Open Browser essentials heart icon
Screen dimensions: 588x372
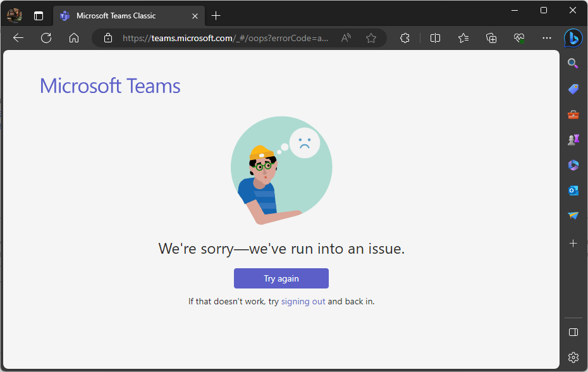tap(519, 38)
